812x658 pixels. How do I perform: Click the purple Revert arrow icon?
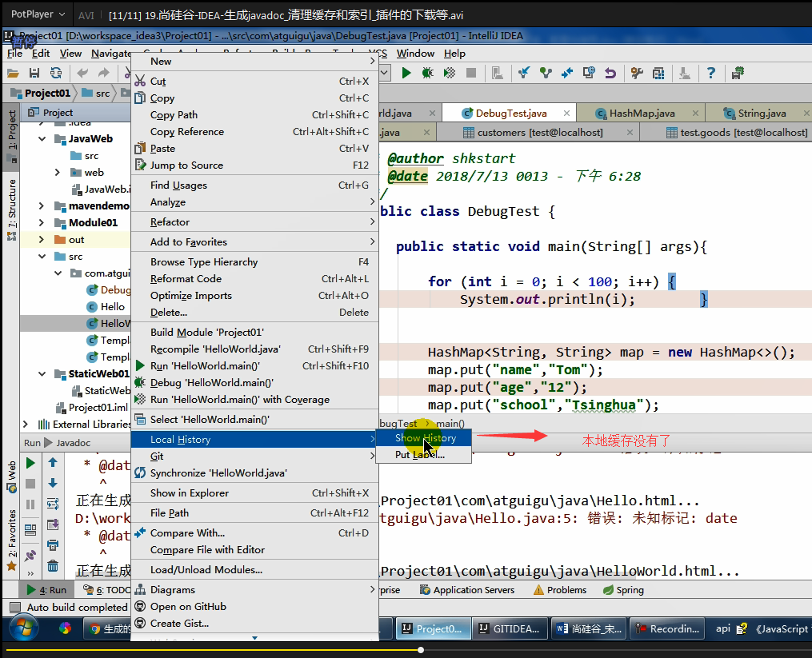(610, 73)
